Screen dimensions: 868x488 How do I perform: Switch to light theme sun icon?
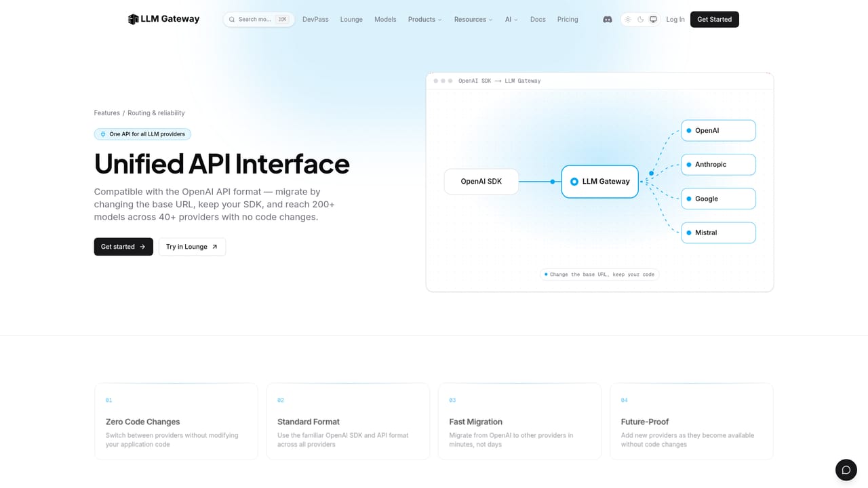coord(628,20)
